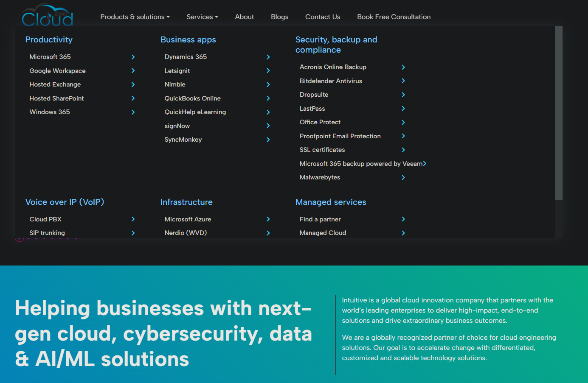
Task: Click the arrow next to Dynamics 365
Action: click(268, 57)
